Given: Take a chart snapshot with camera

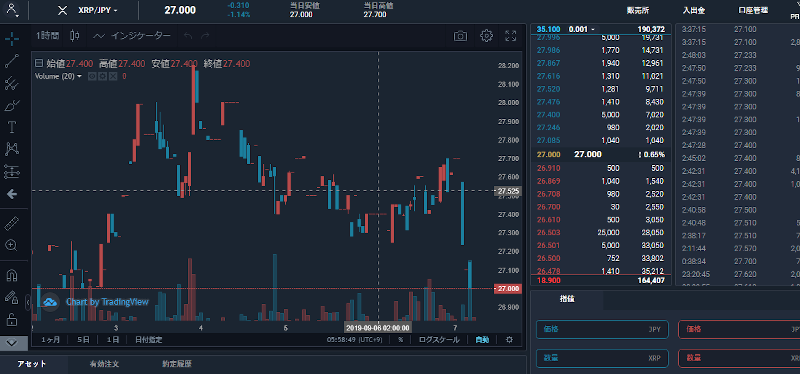Looking at the screenshot, I should 460,36.
